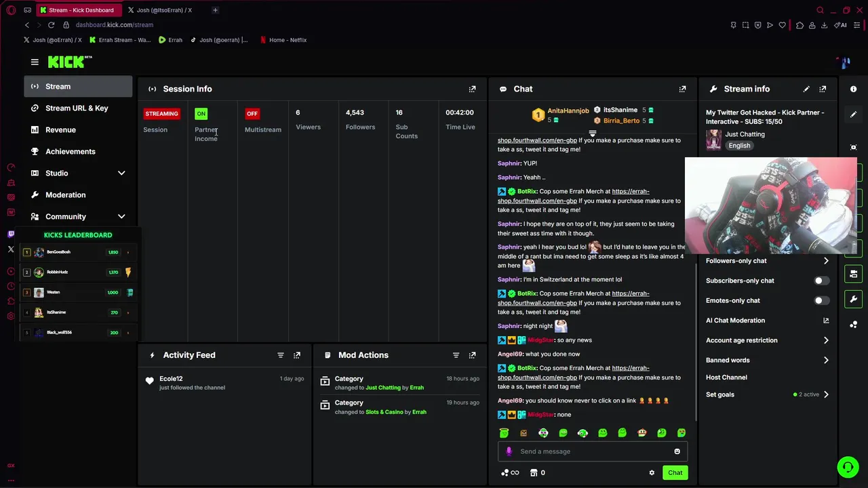Screen dimensions: 868x488
Task: Open Home - Netflix bookmark
Action: pyautogui.click(x=283, y=40)
